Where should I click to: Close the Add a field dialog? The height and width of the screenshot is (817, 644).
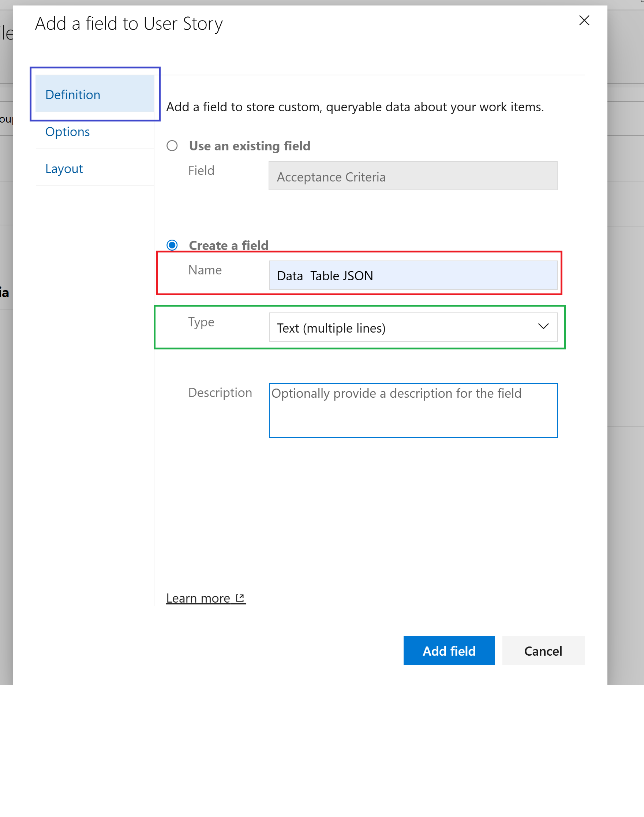[x=584, y=20]
